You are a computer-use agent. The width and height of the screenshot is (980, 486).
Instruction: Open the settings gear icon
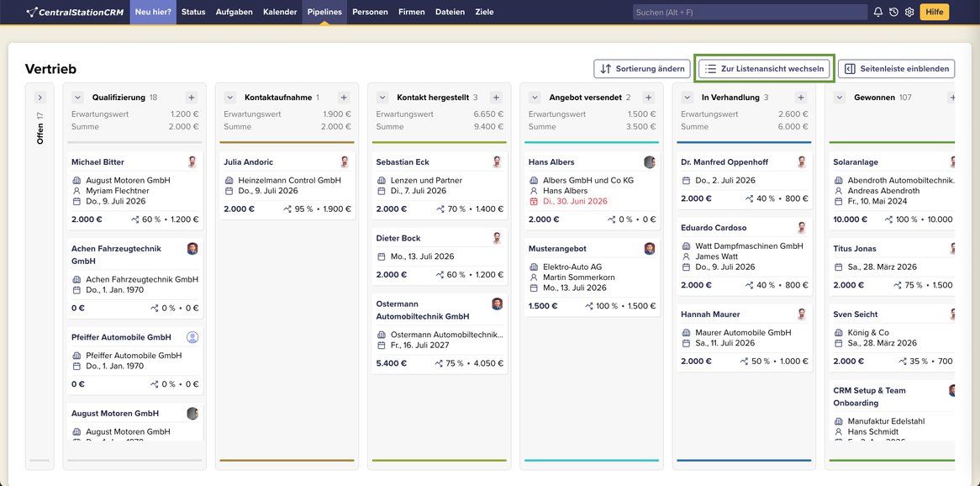pyautogui.click(x=909, y=12)
